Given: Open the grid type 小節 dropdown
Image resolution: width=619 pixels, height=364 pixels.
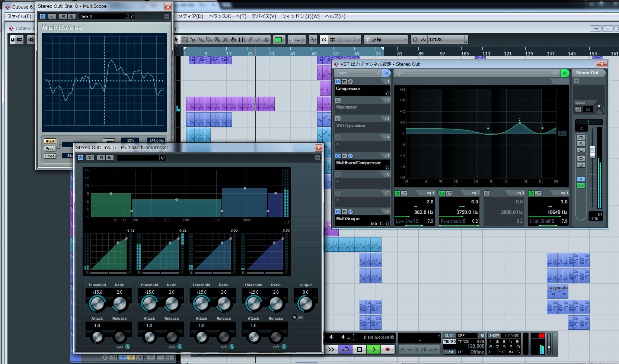Looking at the screenshot, I should (x=386, y=40).
